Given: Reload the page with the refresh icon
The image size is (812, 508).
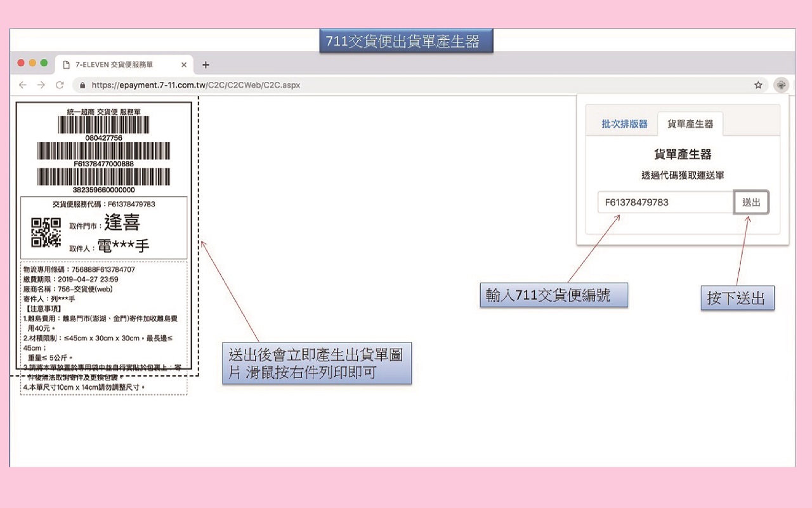Looking at the screenshot, I should click(60, 84).
